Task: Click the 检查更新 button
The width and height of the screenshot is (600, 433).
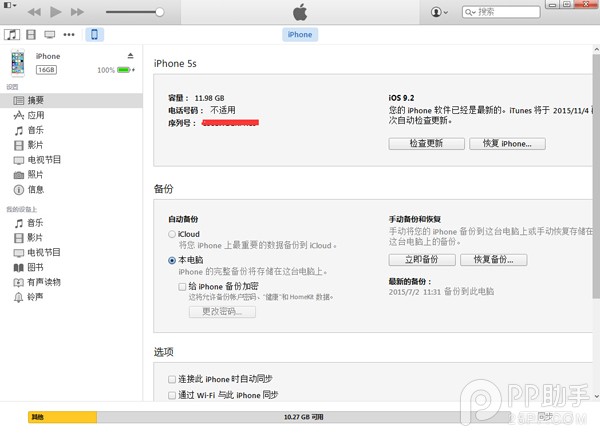Action: [424, 144]
